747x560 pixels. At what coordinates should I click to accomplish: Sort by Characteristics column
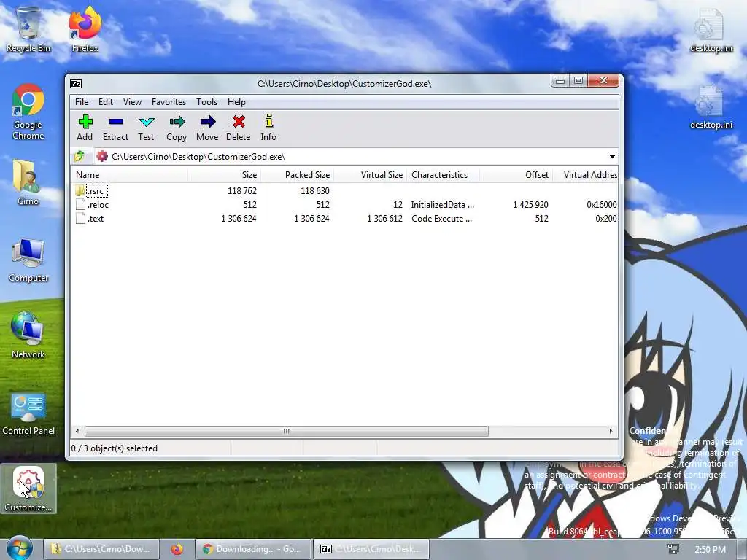(443, 175)
